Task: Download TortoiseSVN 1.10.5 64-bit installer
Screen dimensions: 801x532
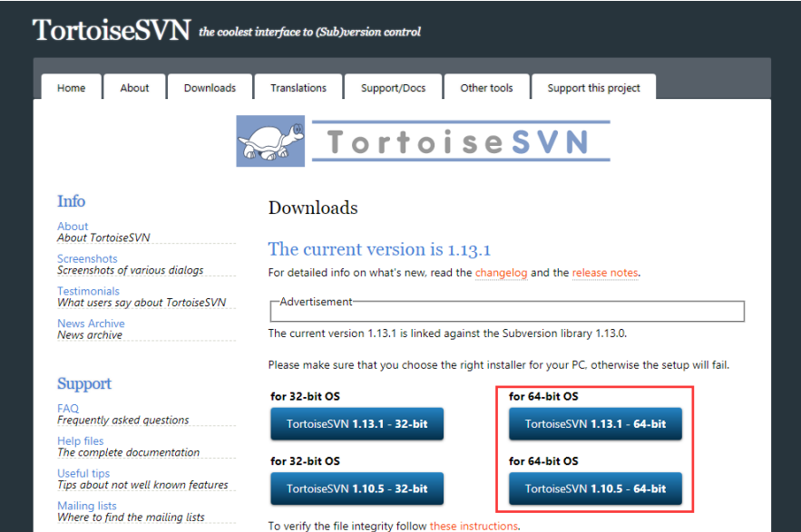Action: [595, 488]
